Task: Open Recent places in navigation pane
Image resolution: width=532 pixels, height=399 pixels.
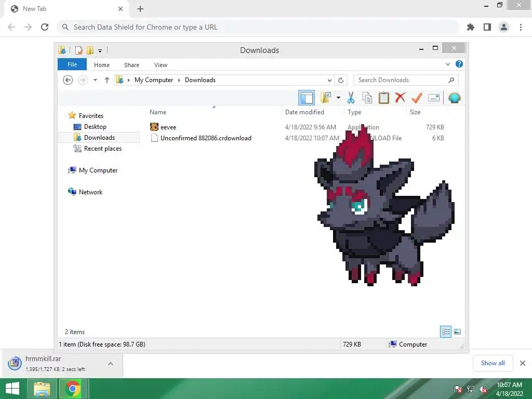Action: tap(102, 149)
